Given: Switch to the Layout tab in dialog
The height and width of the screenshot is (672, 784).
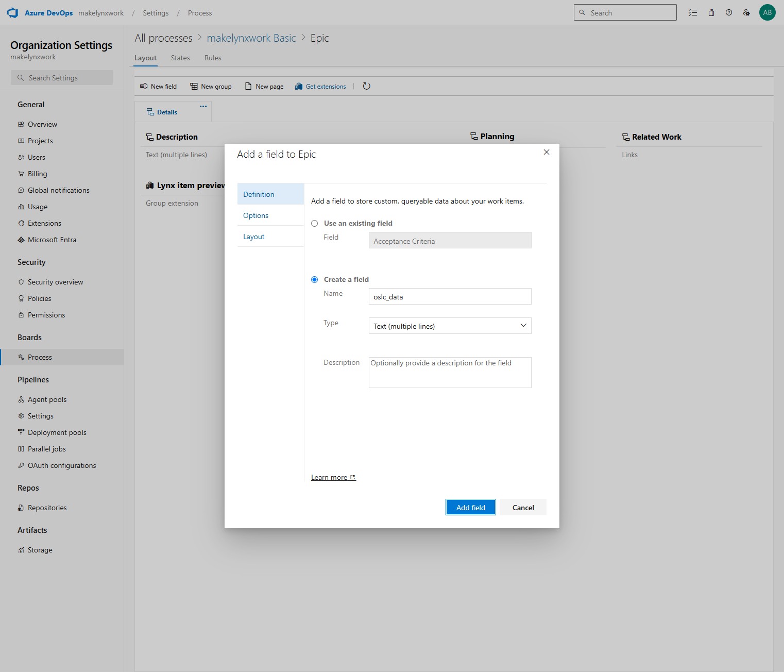Looking at the screenshot, I should pos(270,237).
